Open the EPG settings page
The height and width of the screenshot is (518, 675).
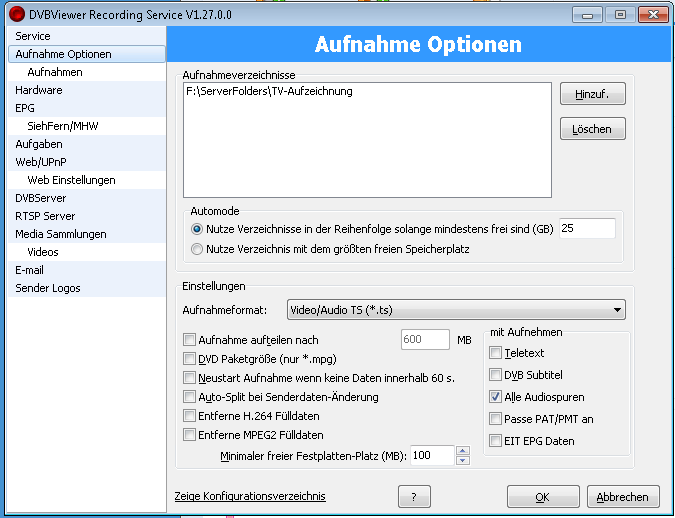(87, 108)
